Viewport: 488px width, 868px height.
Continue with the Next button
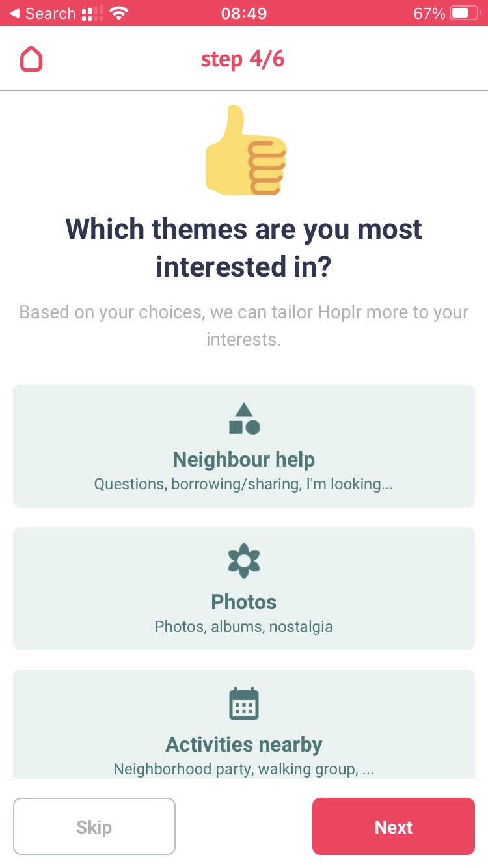(x=394, y=826)
